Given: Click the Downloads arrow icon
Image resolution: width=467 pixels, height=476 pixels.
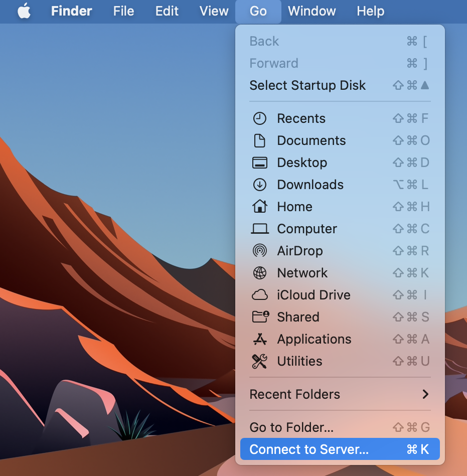Looking at the screenshot, I should tap(260, 185).
